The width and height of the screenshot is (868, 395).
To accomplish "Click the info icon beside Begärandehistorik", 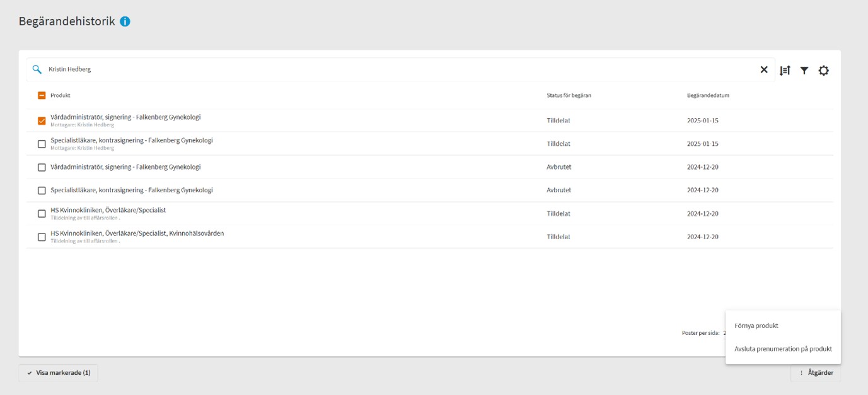I will click(x=125, y=21).
